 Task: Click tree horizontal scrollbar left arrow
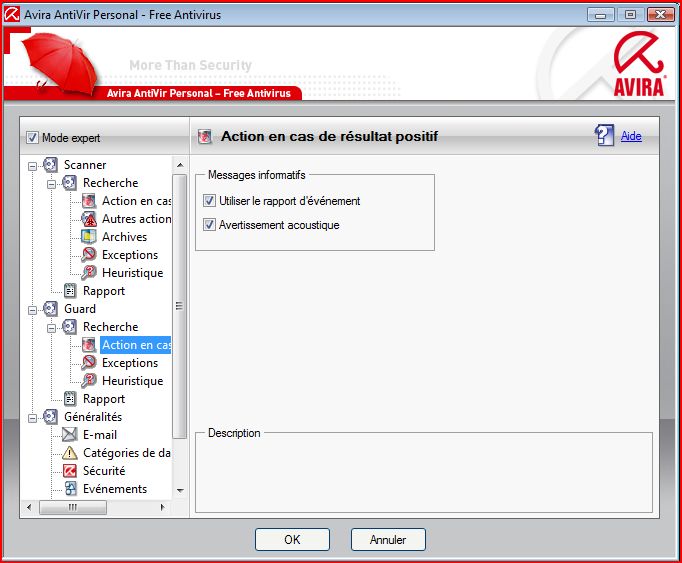click(x=29, y=507)
